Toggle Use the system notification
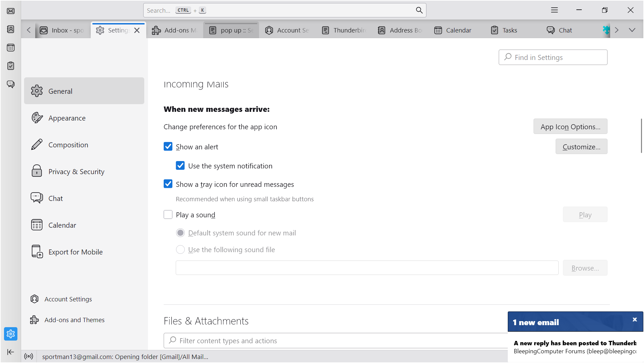 [180, 166]
